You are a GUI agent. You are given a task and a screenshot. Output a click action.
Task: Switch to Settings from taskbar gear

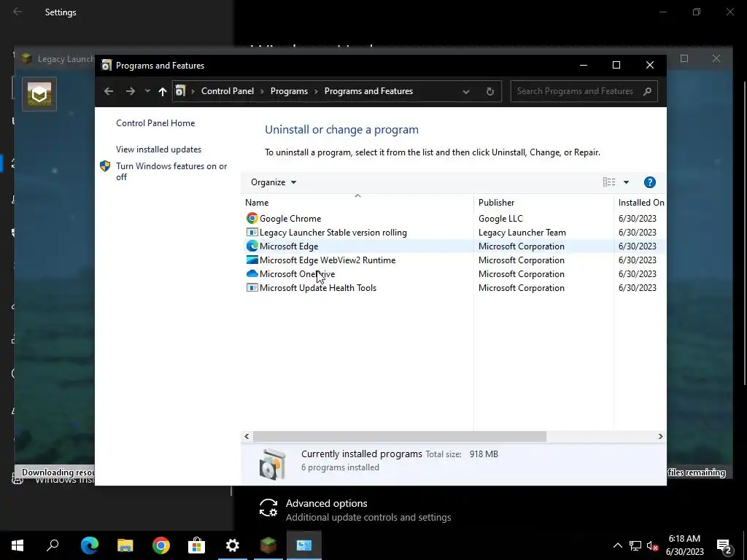click(x=233, y=545)
